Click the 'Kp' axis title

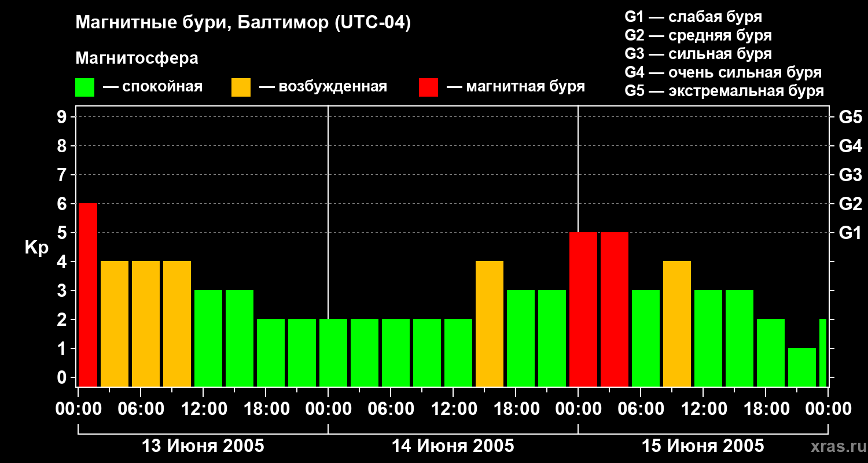pos(36,248)
